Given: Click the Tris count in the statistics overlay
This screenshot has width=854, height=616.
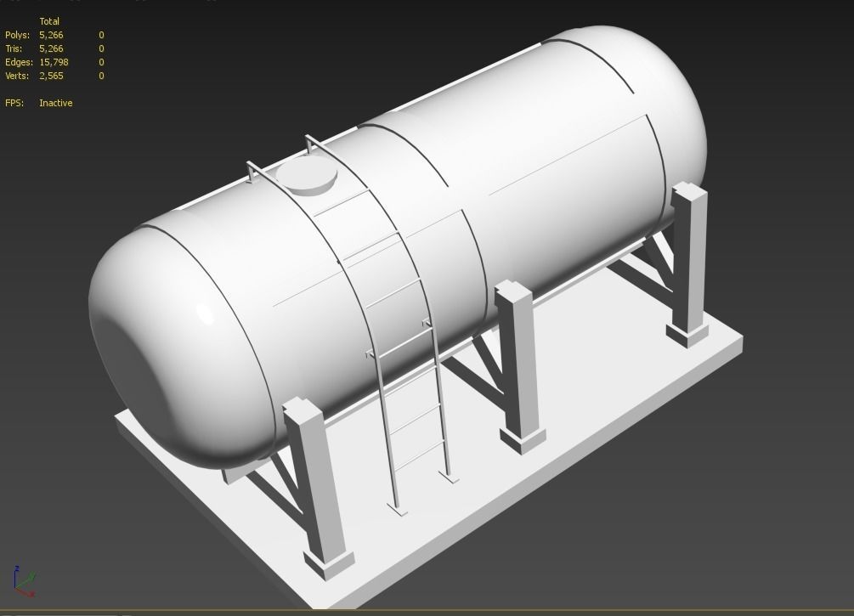Looking at the screenshot, I should (x=51, y=48).
